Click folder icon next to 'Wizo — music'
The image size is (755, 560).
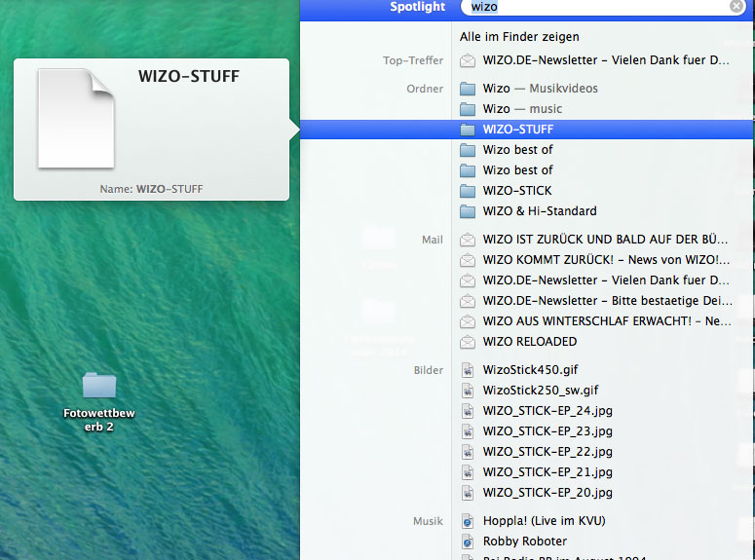[x=468, y=109]
